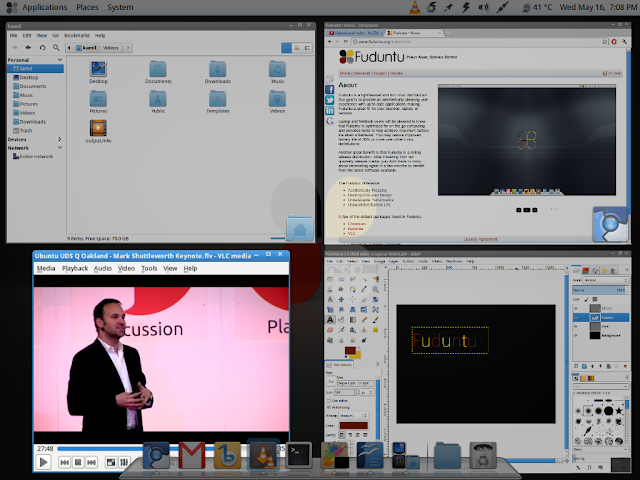Image resolution: width=640 pixels, height=480 pixels.
Task: Select the Eraser tool in GIMP toolbox
Action: [330, 330]
